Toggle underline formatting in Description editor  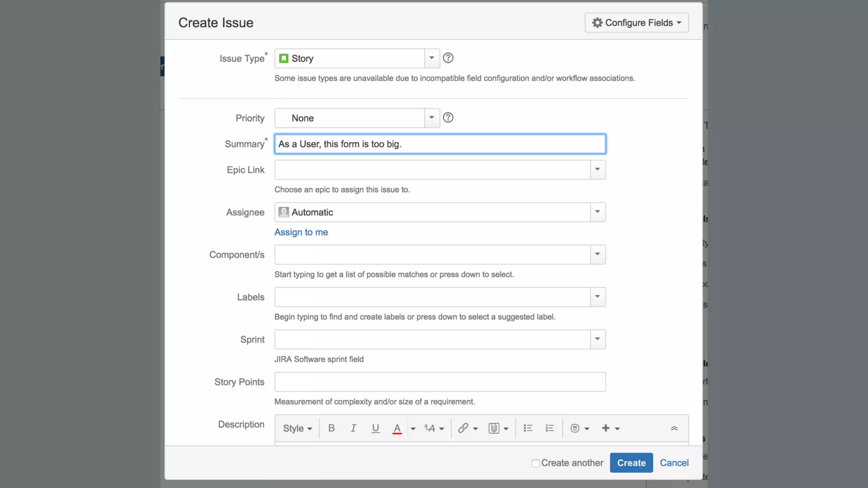pyautogui.click(x=375, y=428)
